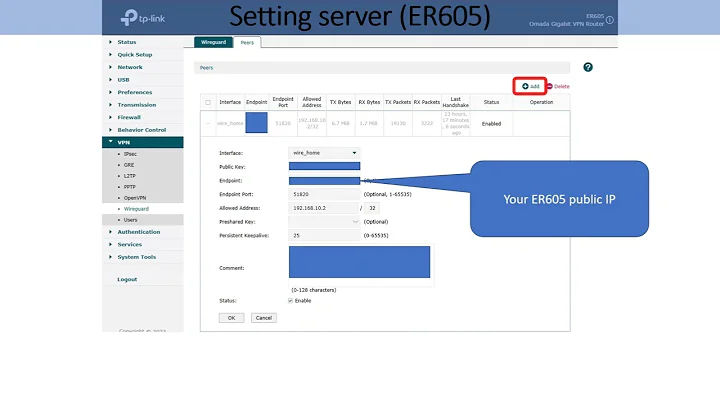The width and height of the screenshot is (720, 404).
Task: Collapse the VPN menu
Action: (x=142, y=142)
